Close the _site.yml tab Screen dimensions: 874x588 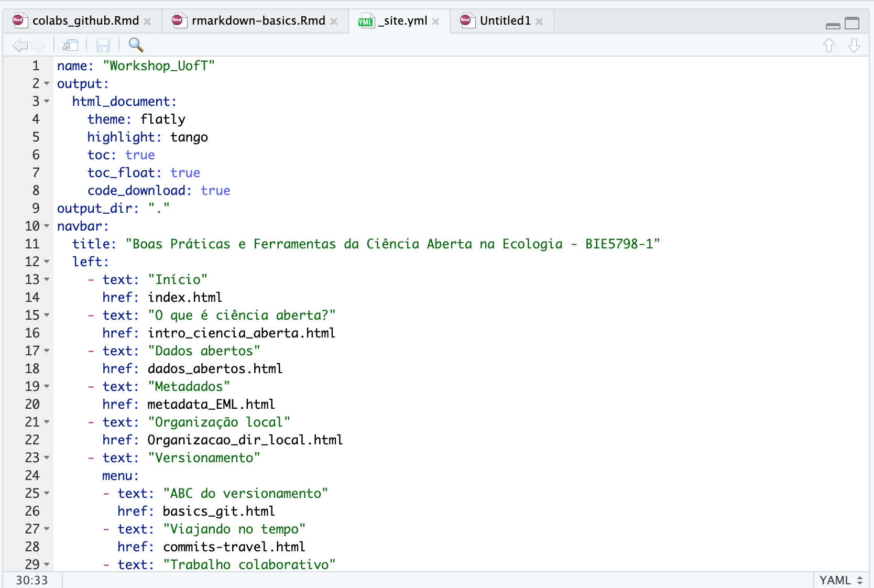click(435, 21)
